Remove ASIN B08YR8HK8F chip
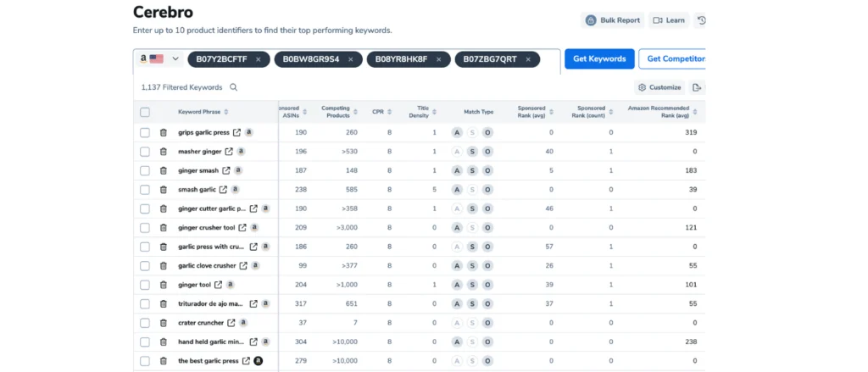Image resolution: width=868 pixels, height=372 pixels. tap(439, 59)
